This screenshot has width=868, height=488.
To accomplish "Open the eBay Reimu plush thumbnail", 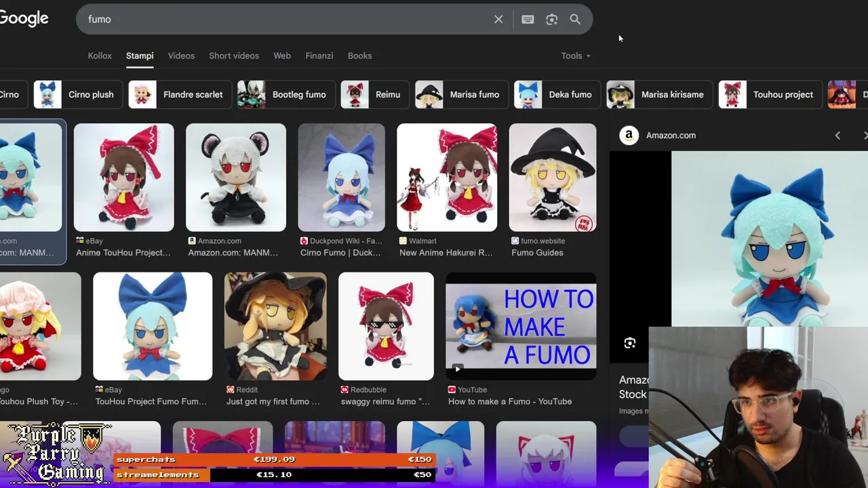I will 124,177.
